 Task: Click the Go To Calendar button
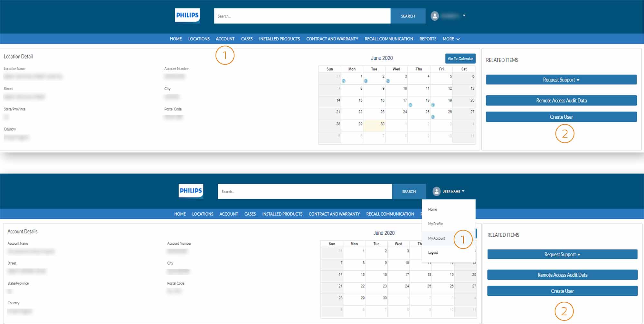click(x=460, y=59)
